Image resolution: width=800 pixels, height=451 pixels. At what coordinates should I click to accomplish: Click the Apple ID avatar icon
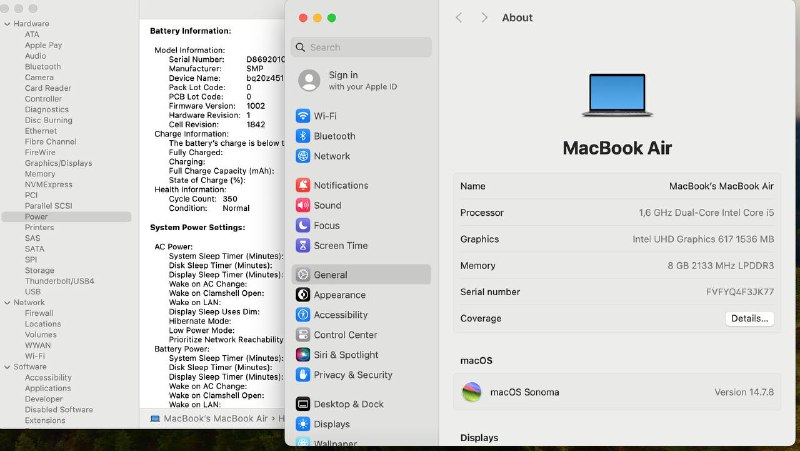(x=309, y=80)
